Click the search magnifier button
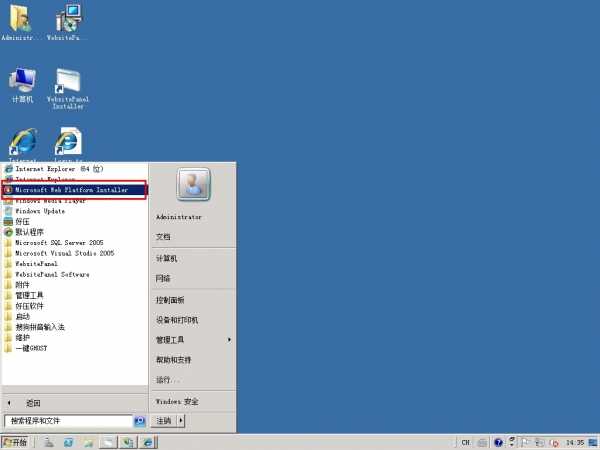This screenshot has height=450, width=600. [x=140, y=421]
